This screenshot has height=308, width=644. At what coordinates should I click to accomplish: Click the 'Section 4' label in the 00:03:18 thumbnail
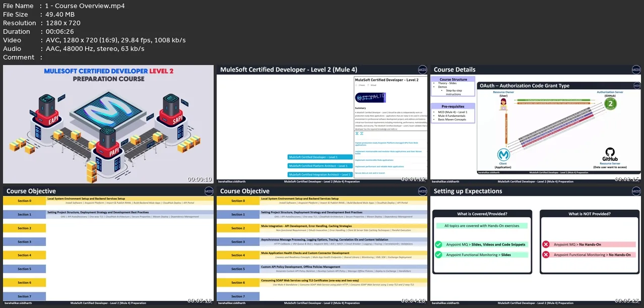tap(24, 256)
